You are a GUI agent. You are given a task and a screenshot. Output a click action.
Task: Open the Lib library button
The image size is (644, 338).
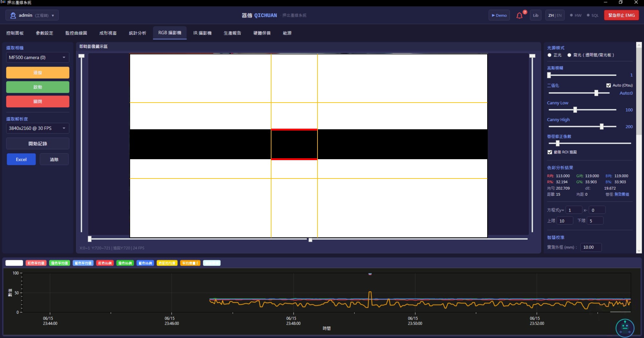tap(535, 15)
